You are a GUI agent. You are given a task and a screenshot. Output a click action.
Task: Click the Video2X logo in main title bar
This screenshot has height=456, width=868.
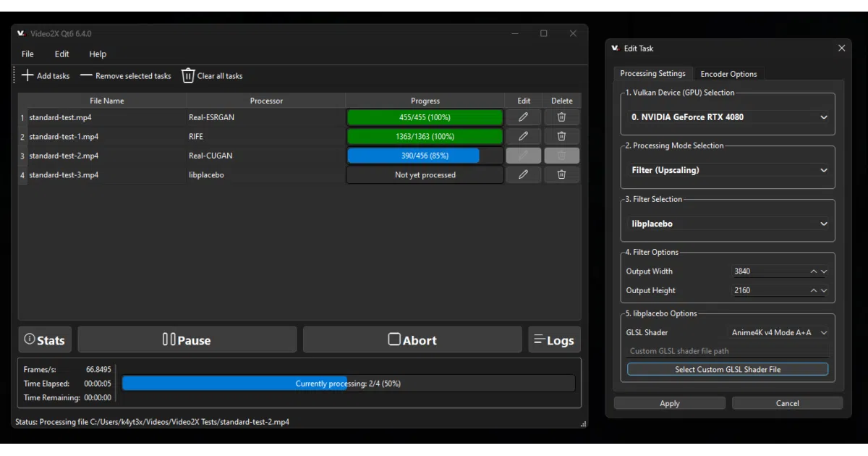pyautogui.click(x=21, y=33)
